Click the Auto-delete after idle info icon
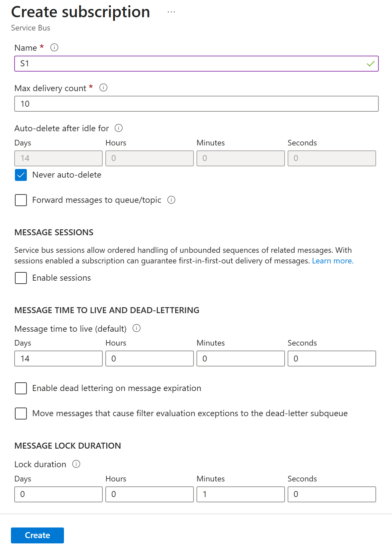Screen dimensions: 392x554 [x=119, y=128]
